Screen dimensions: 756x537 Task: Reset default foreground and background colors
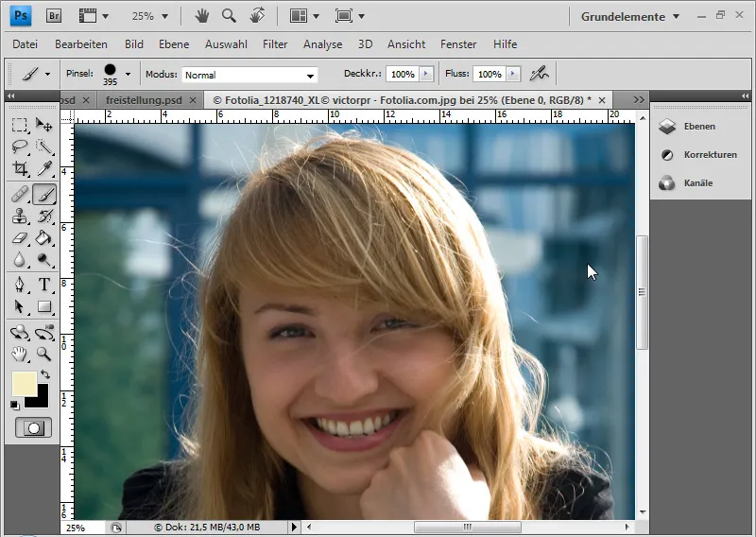tap(15, 406)
